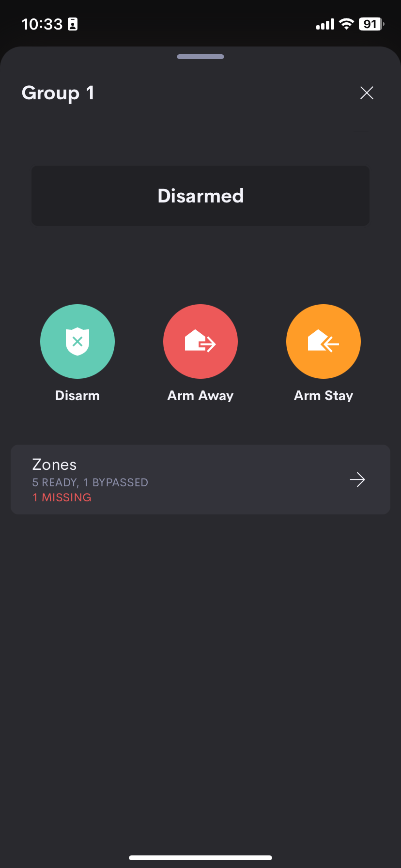The width and height of the screenshot is (401, 868).
Task: Open Zones with the right arrow
Action: (x=357, y=480)
